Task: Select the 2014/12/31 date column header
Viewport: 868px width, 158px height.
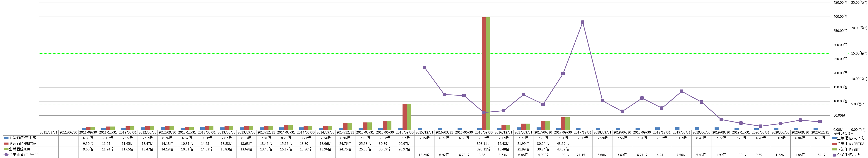Action: 345,132
